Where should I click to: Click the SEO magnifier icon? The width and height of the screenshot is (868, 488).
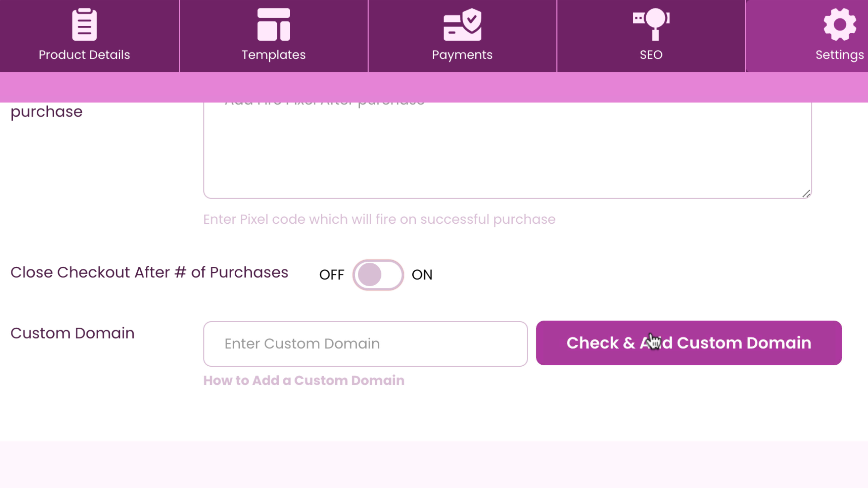tap(651, 24)
